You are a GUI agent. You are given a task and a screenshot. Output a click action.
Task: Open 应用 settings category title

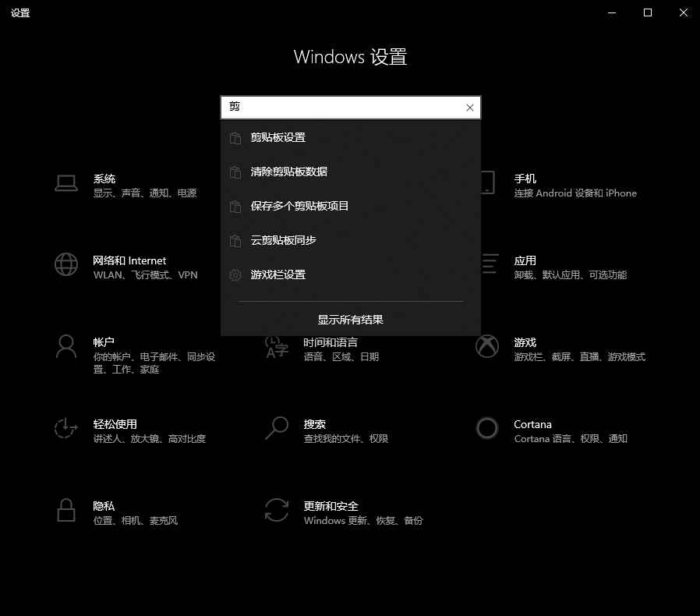click(525, 260)
